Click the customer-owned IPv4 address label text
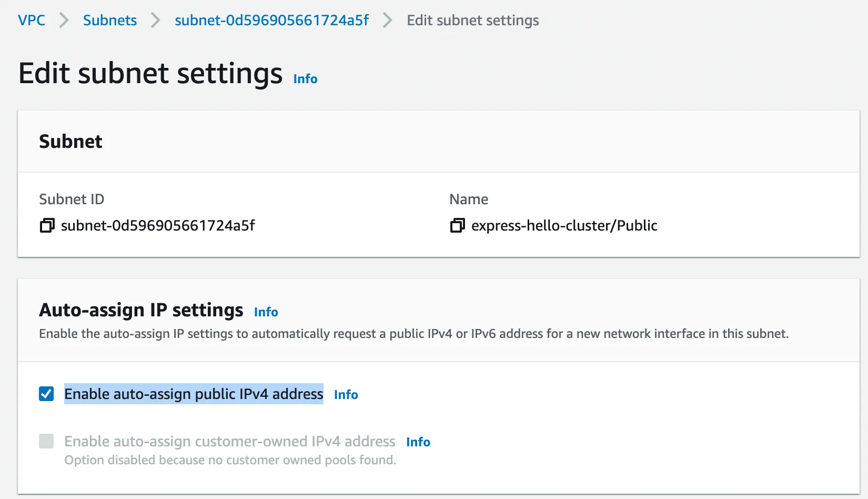The height and width of the screenshot is (499, 868). click(229, 441)
